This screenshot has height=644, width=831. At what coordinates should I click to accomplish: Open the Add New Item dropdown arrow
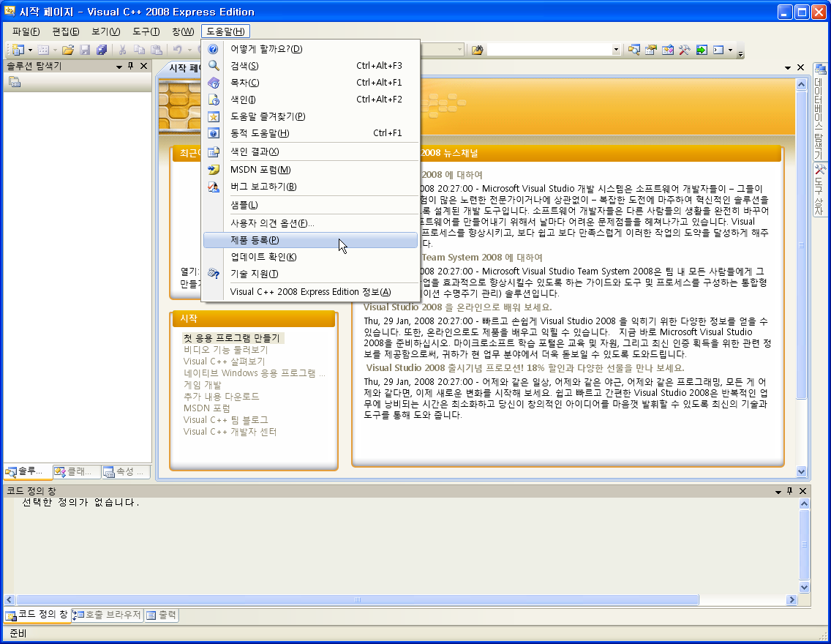tap(55, 50)
